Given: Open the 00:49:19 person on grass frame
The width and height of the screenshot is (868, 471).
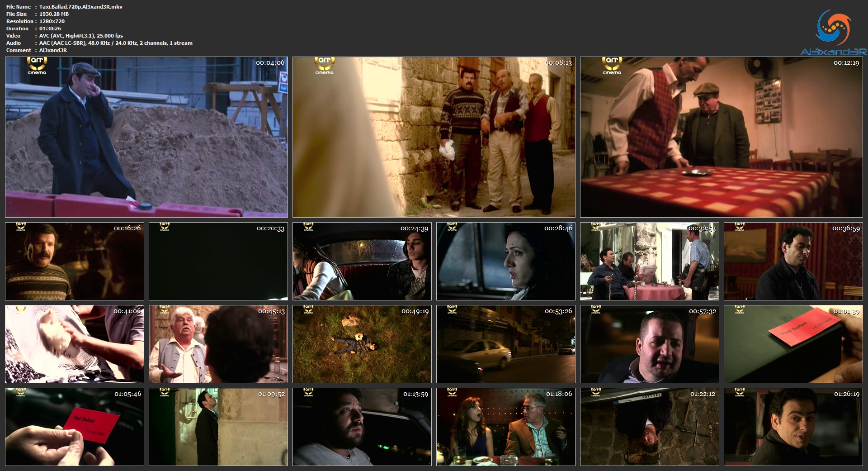Looking at the screenshot, I should click(362, 344).
